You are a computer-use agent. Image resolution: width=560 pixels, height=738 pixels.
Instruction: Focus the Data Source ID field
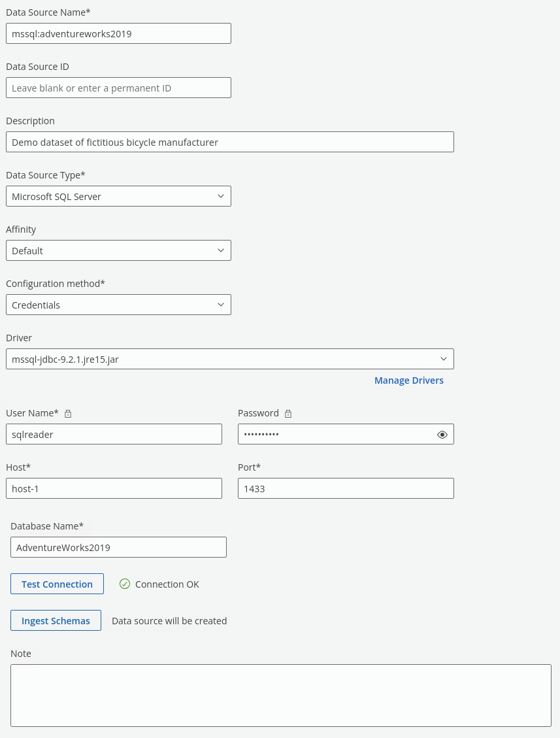[x=118, y=88]
